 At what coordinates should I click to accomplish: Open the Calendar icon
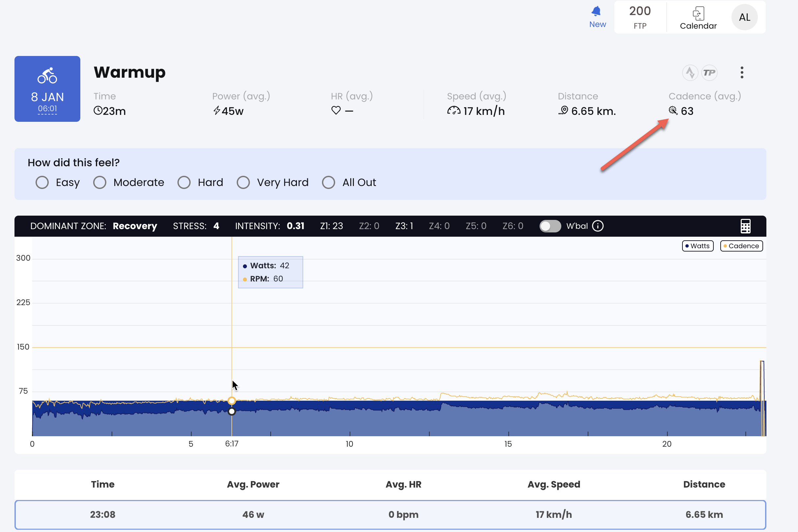tap(698, 14)
